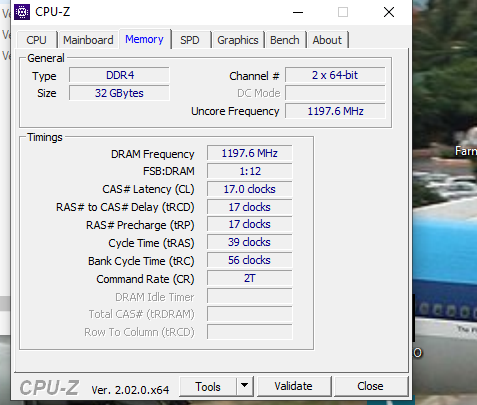The width and height of the screenshot is (477, 405).
Task: Click the tRC 56 clocks value
Action: (250, 260)
